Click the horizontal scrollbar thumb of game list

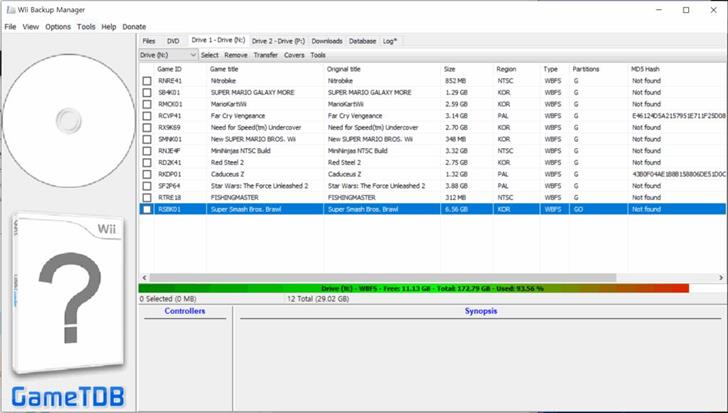point(383,277)
